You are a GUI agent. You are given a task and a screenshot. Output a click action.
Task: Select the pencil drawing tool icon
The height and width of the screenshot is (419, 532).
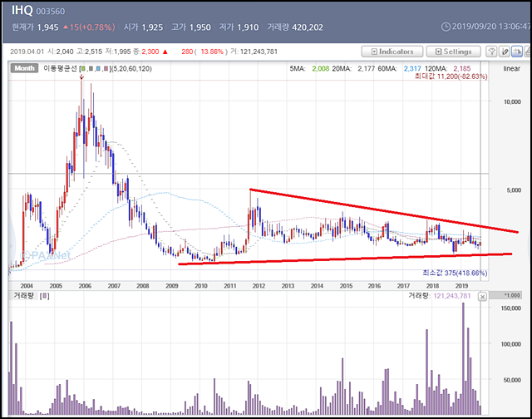(x=505, y=52)
